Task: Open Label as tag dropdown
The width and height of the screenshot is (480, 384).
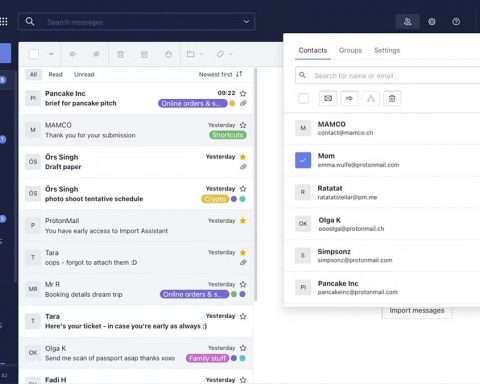Action: click(x=224, y=54)
